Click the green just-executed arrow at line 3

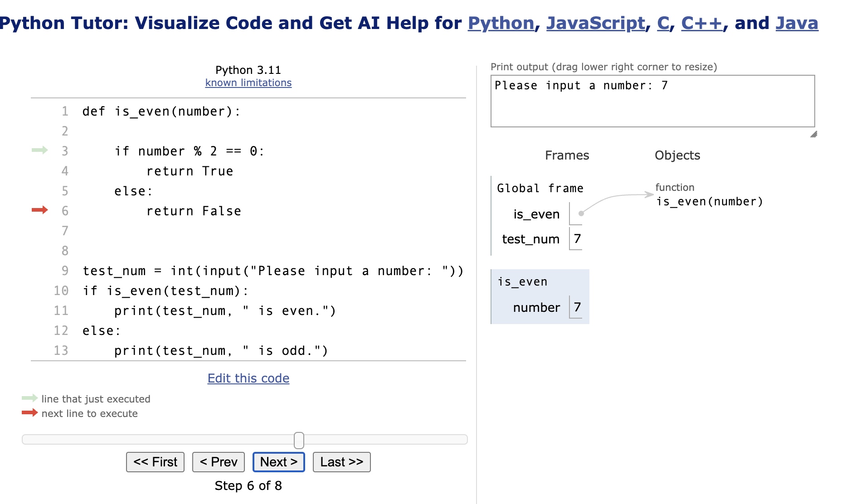(40, 150)
